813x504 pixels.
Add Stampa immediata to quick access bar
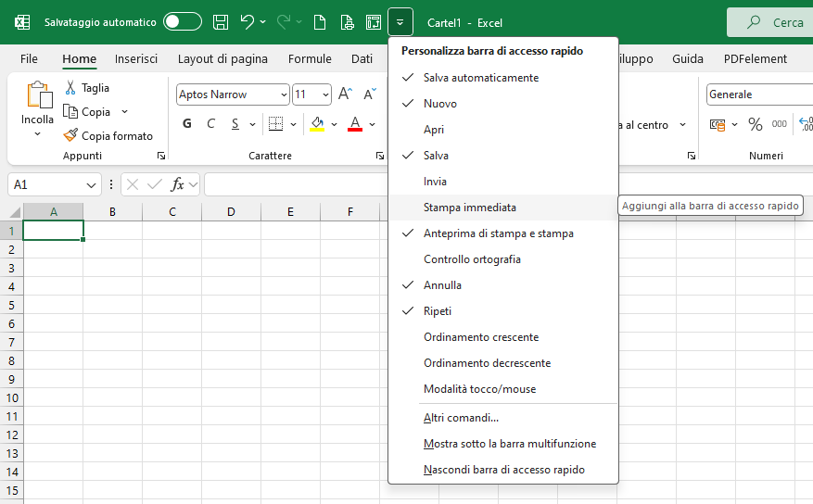coord(503,208)
